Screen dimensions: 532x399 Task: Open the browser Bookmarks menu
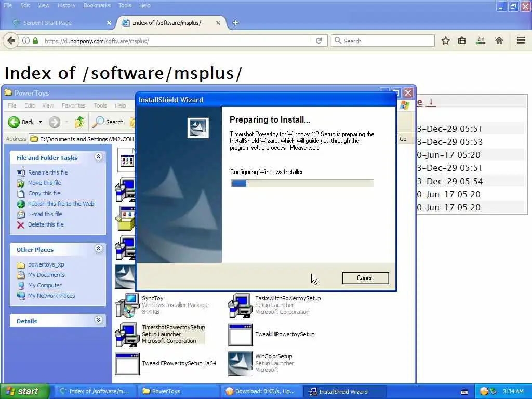97,5
